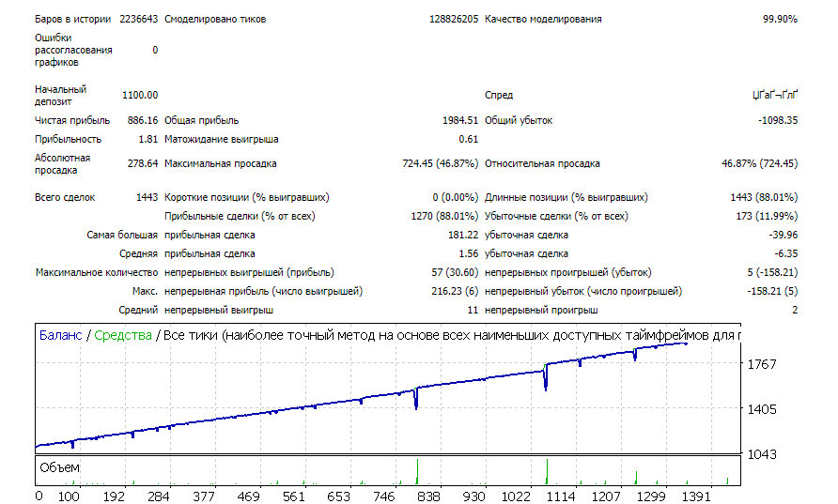The width and height of the screenshot is (838, 504).
Task: Select consecutive losses value 5 (-158.21)
Action: 772,273
